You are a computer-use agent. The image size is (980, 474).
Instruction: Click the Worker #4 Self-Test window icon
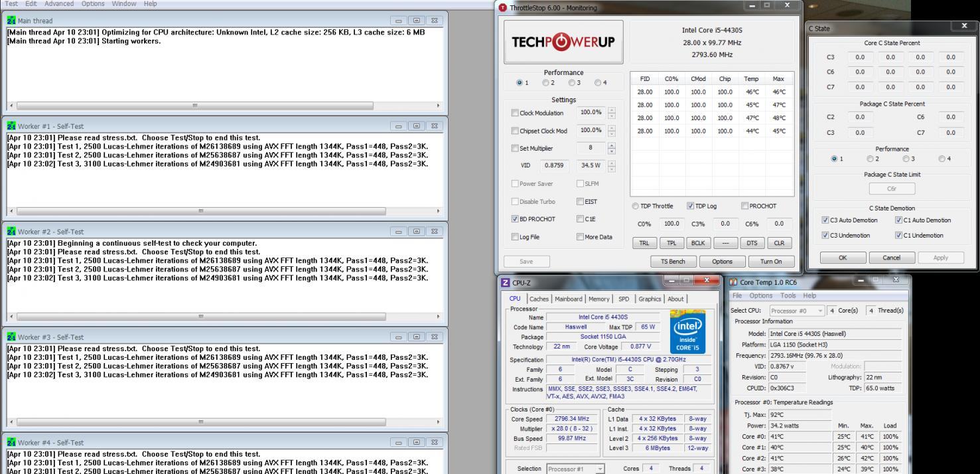coord(11,443)
